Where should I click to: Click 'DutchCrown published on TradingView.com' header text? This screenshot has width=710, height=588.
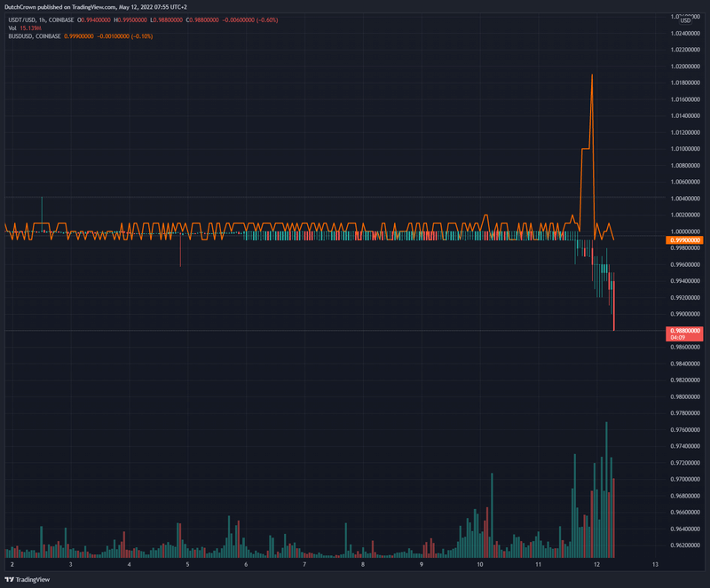point(60,7)
